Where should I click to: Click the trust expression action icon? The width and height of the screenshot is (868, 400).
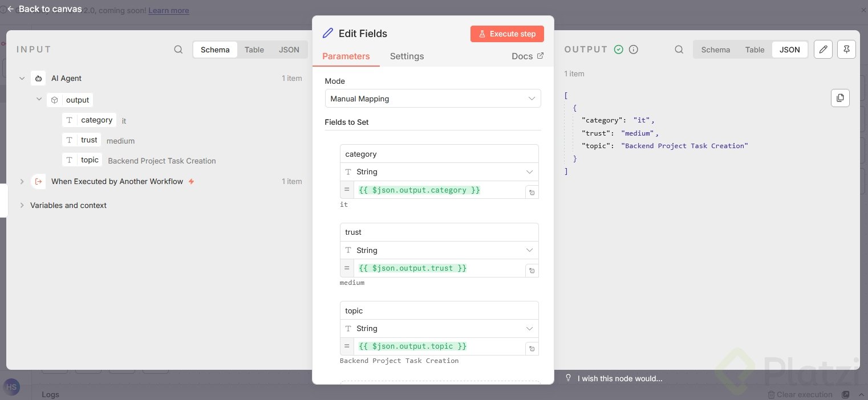[x=532, y=271]
